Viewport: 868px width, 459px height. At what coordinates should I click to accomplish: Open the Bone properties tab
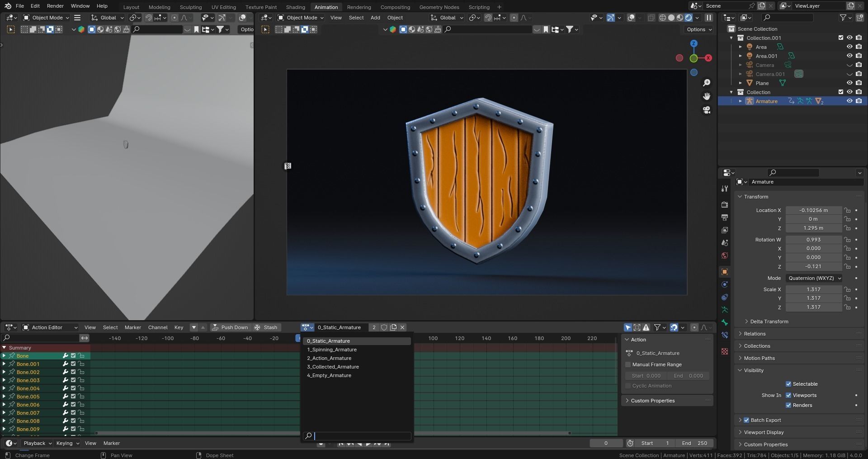[x=725, y=322]
